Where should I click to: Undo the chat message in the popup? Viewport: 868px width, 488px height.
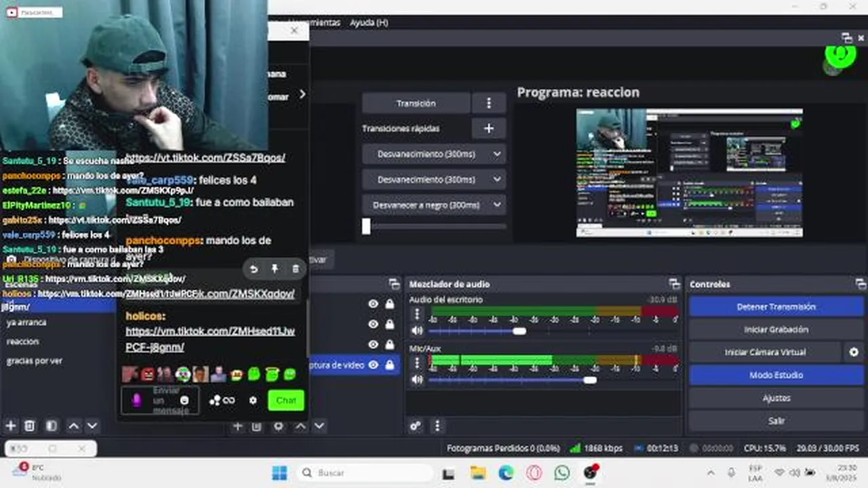254,269
